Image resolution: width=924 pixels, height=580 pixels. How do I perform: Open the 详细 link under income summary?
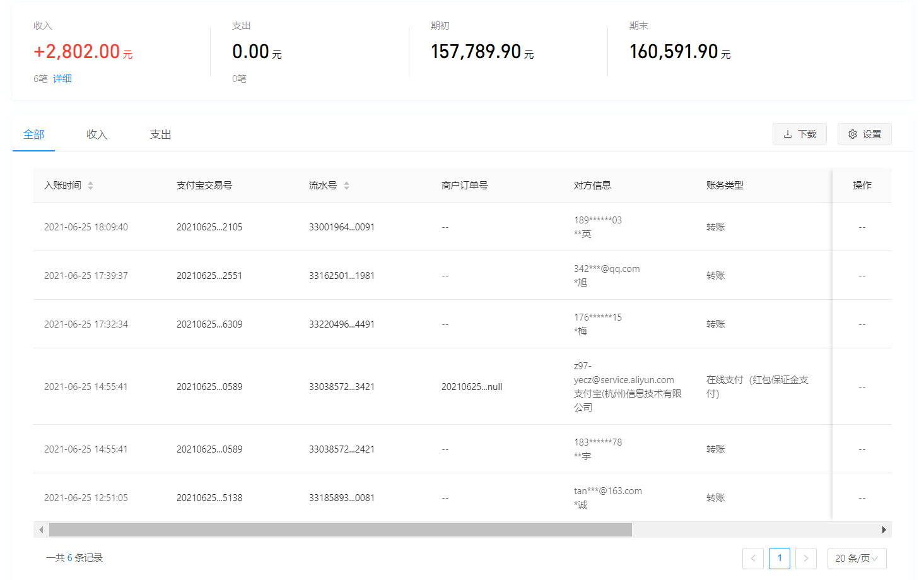pyautogui.click(x=62, y=78)
